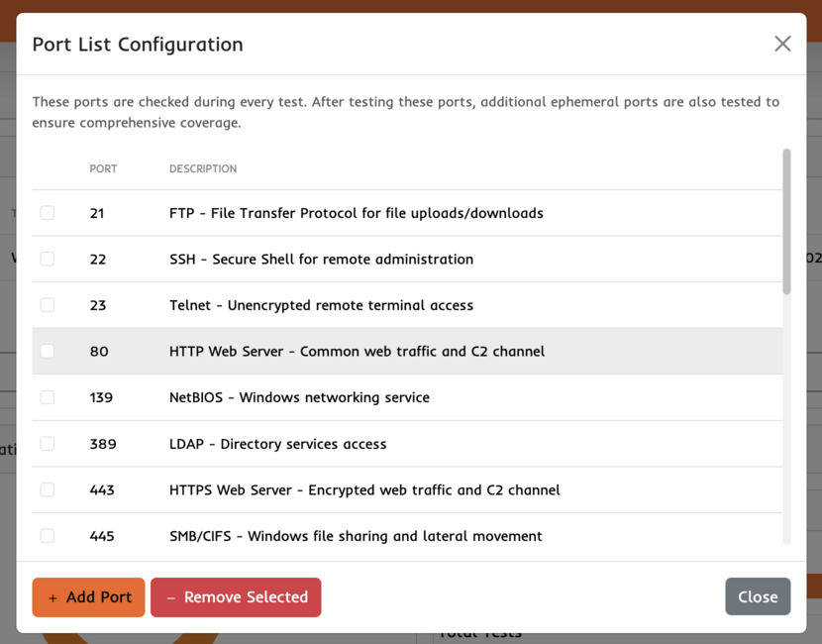Click the FTP - File Transfer Protocol description
This screenshot has width=822, height=644.
356,213
